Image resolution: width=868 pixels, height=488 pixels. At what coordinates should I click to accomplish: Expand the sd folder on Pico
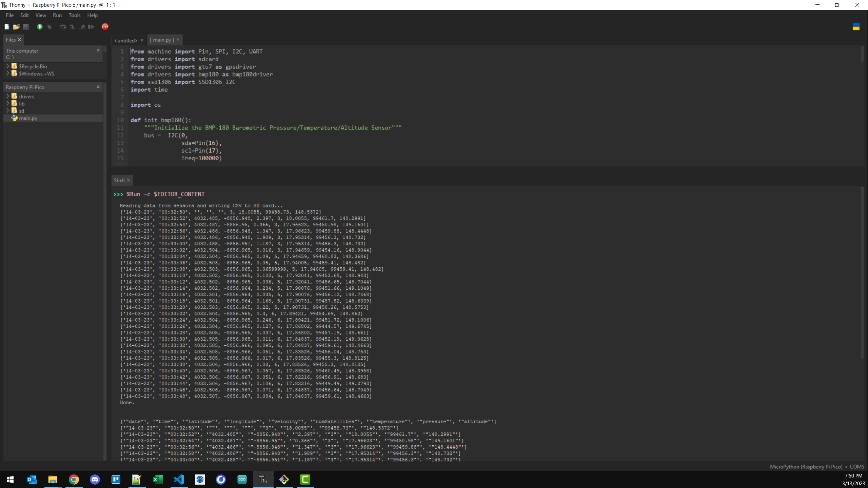coord(8,110)
